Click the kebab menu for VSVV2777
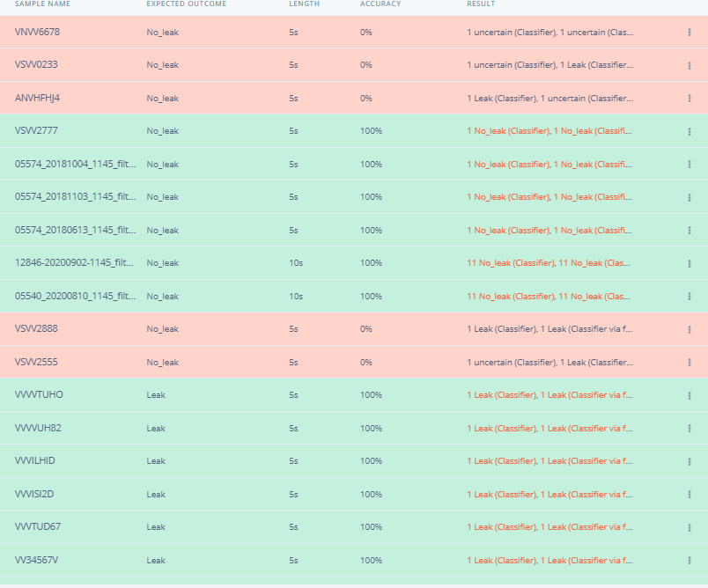Viewport: 708px width, 588px height. pos(689,131)
